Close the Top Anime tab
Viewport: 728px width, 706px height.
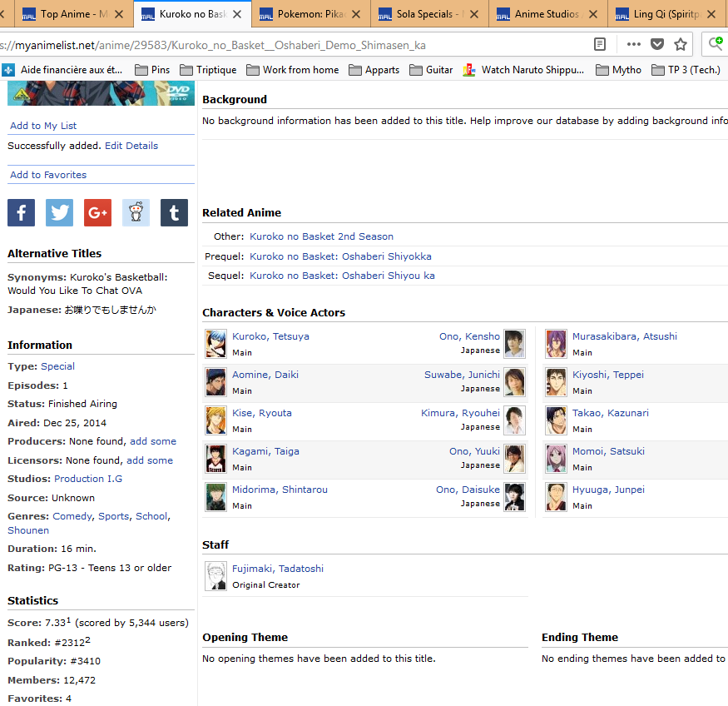118,14
